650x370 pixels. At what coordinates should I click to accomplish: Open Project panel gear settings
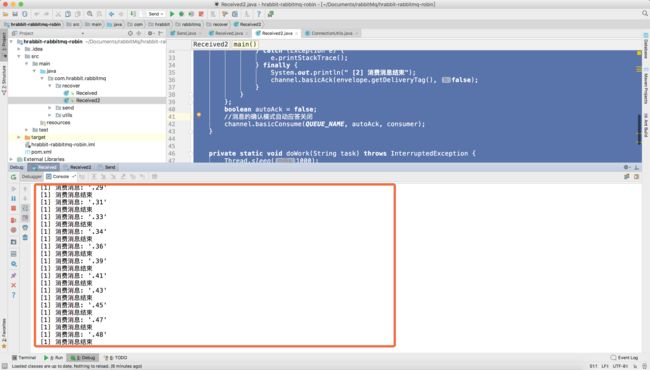click(x=150, y=33)
